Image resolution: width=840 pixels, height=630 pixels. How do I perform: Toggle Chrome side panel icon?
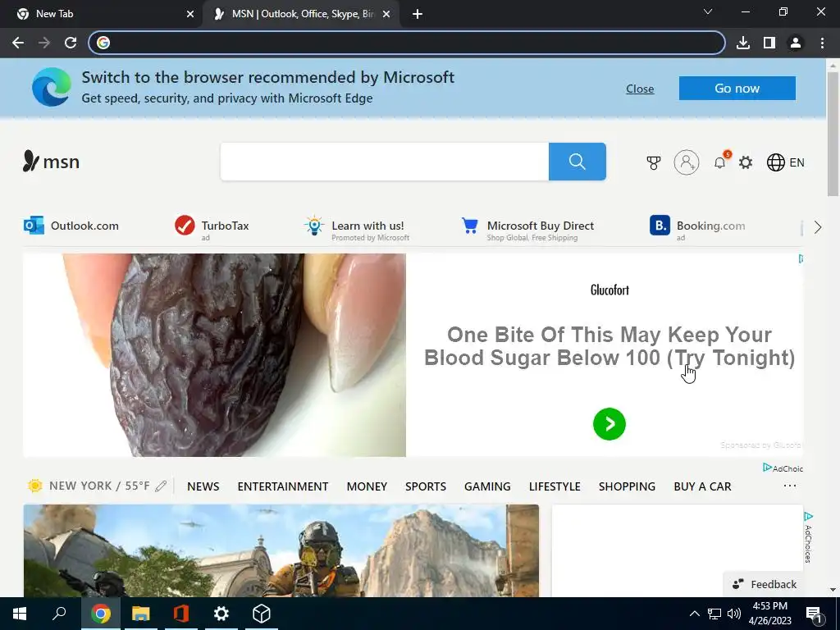[769, 43]
